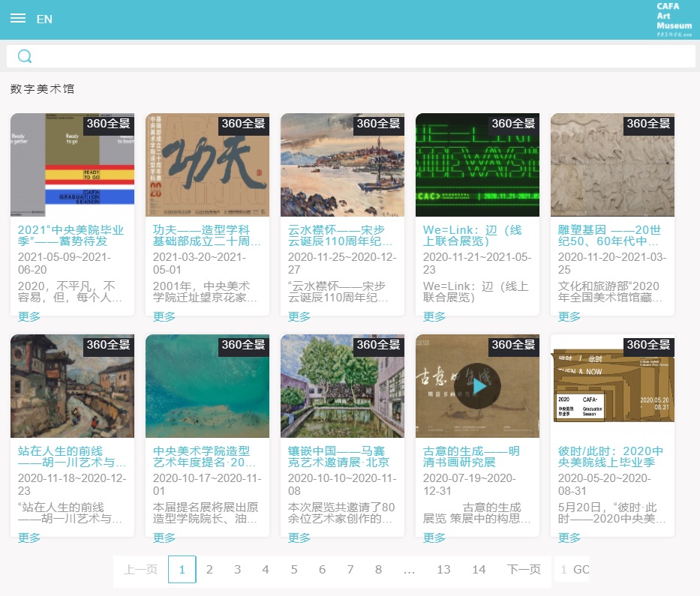Image resolution: width=700 pixels, height=596 pixels.
Task: Go to previous page 上一页
Action: point(140,570)
